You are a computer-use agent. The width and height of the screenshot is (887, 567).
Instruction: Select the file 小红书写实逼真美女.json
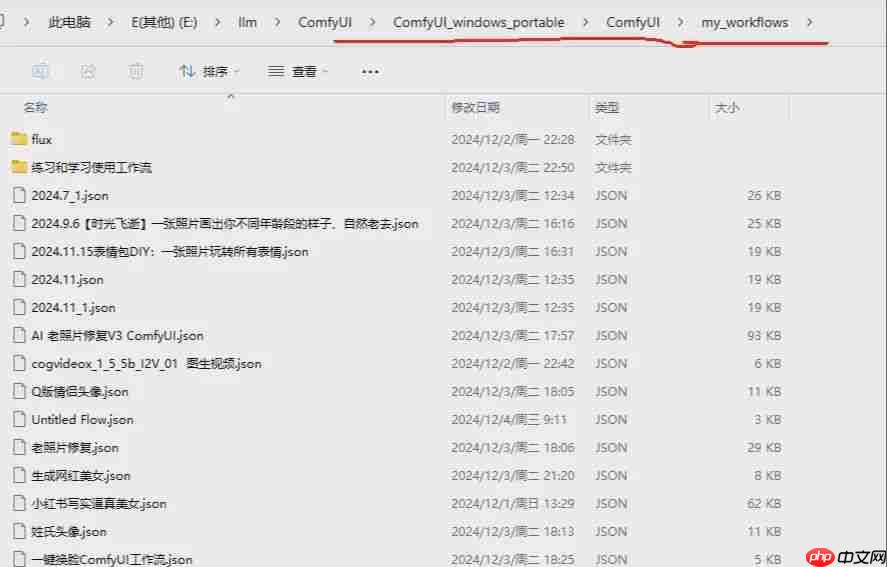(x=99, y=503)
